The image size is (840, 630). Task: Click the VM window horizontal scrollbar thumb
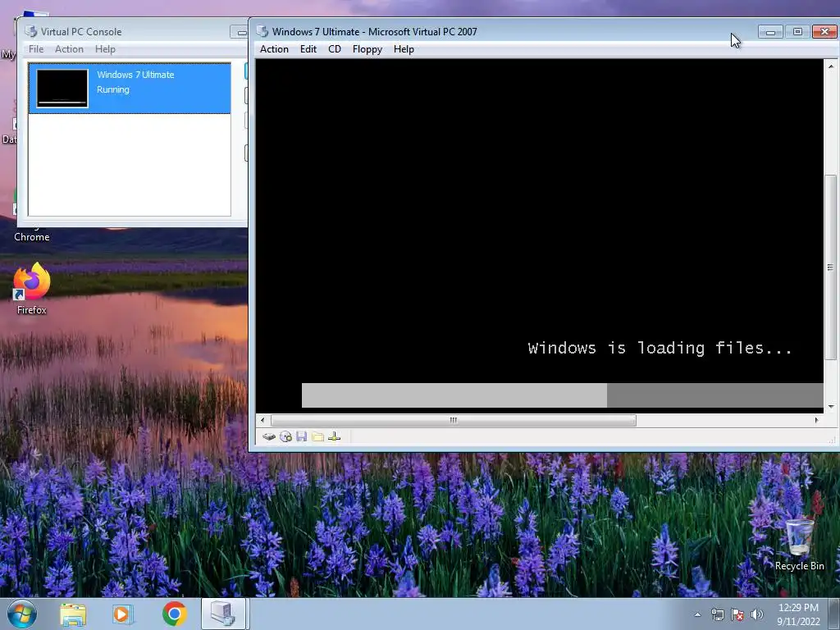pos(454,420)
